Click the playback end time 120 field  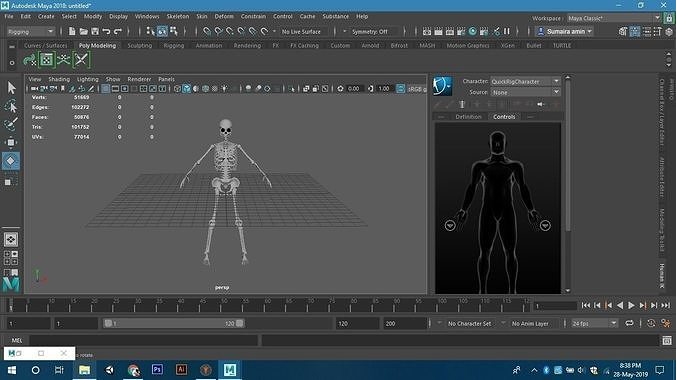pos(357,323)
